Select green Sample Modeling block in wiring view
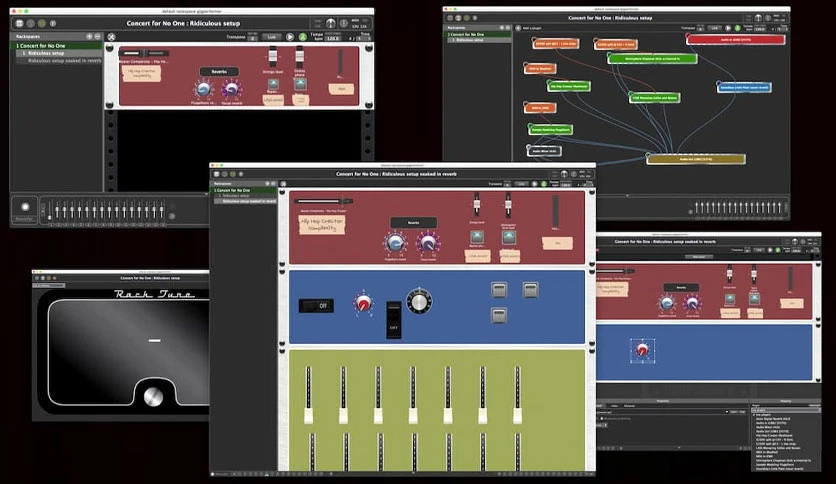Viewport: 836px width, 484px height. pos(551,130)
